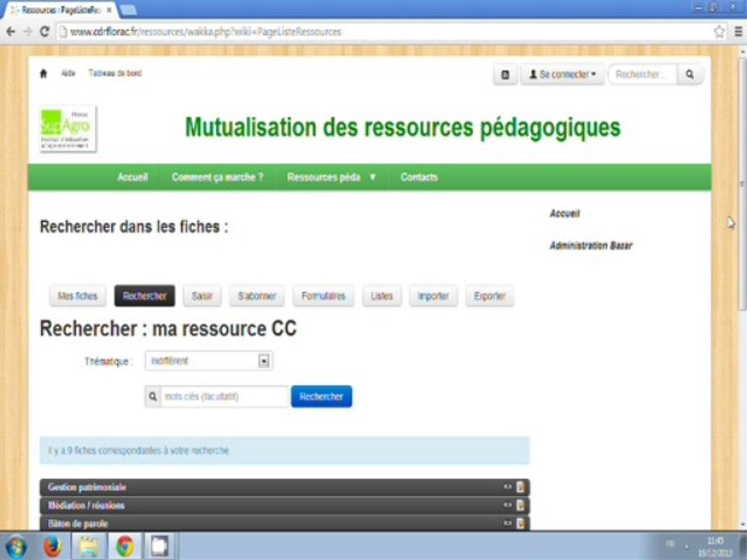Open the Chrome menu icon

(738, 32)
